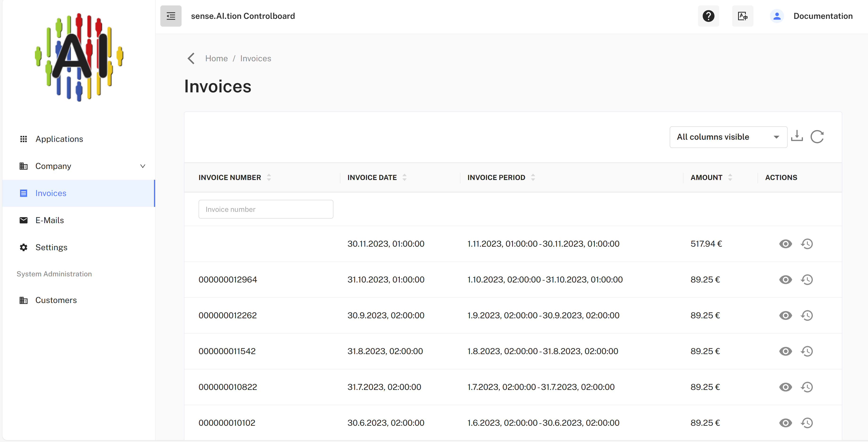The image size is (868, 442).
Task: Open E-Mails in the sidebar
Action: point(79,220)
